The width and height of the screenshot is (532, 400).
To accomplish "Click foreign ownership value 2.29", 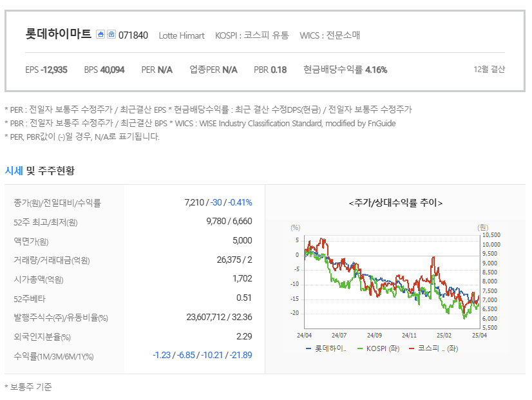I will [244, 337].
